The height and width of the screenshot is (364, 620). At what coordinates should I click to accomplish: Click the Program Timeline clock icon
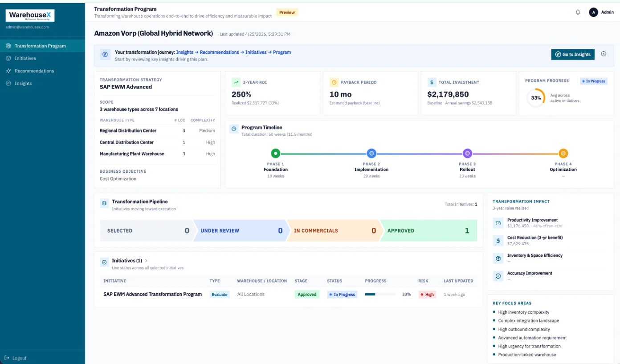pyautogui.click(x=234, y=129)
